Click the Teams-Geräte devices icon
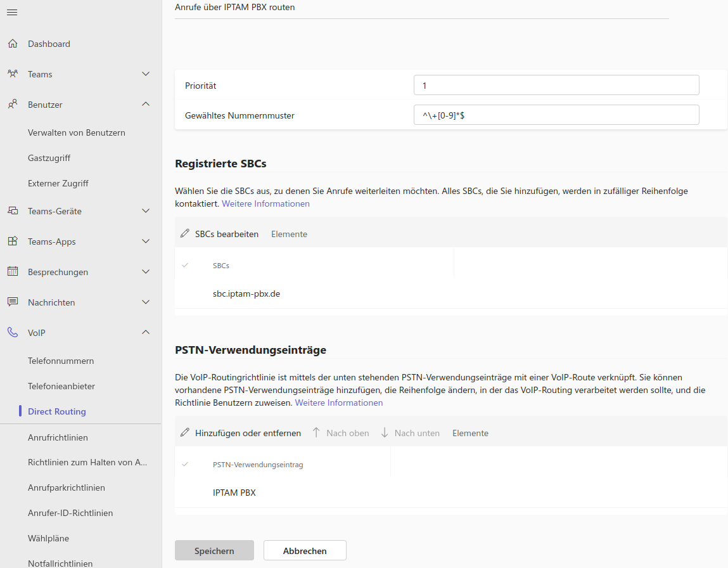The image size is (728, 568). click(13, 211)
